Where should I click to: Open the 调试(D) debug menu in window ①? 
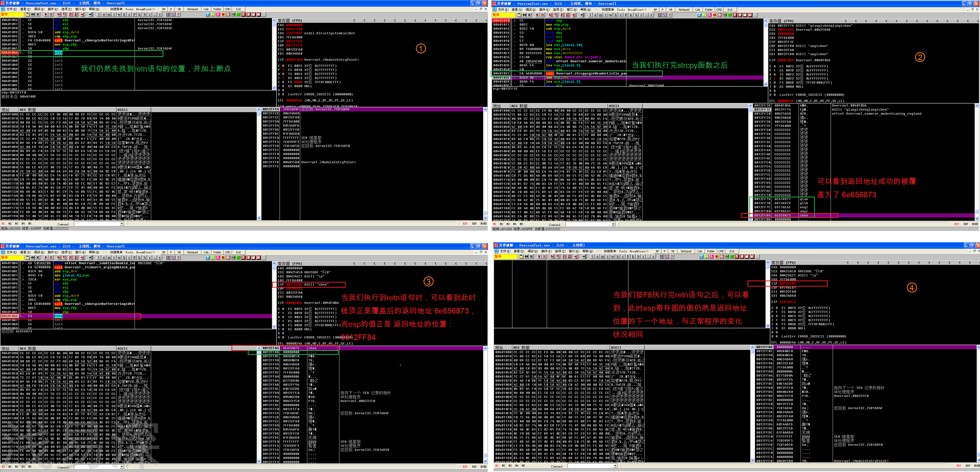[x=39, y=9]
